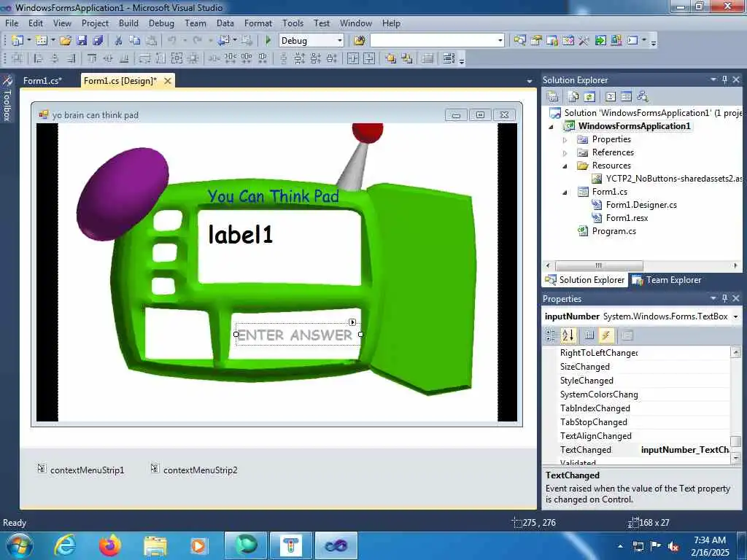Start debugging with the green play arrow
The width and height of the screenshot is (747, 560).
pos(268,41)
